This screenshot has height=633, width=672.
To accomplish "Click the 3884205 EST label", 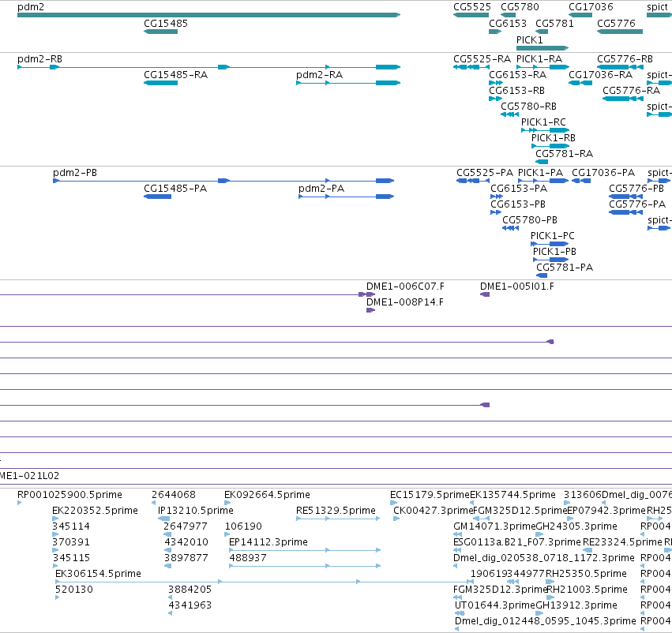I will pyautogui.click(x=190, y=590).
